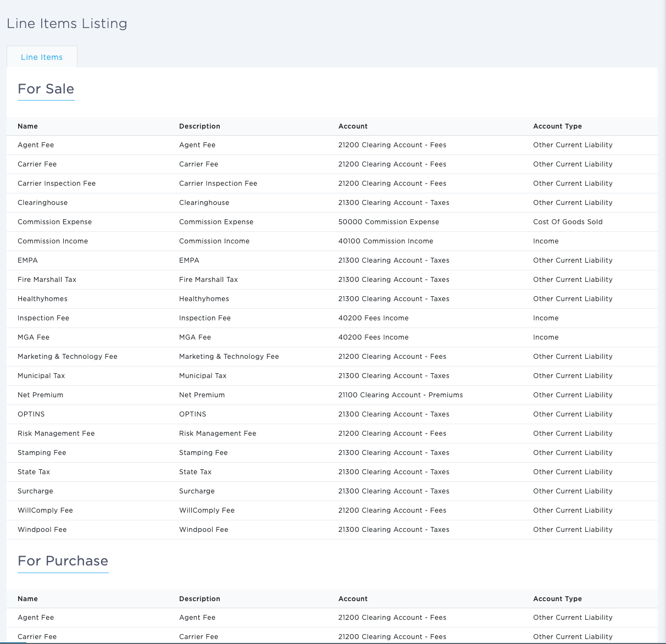Click account cell in State Tax row
This screenshot has width=666, height=644.
[394, 472]
